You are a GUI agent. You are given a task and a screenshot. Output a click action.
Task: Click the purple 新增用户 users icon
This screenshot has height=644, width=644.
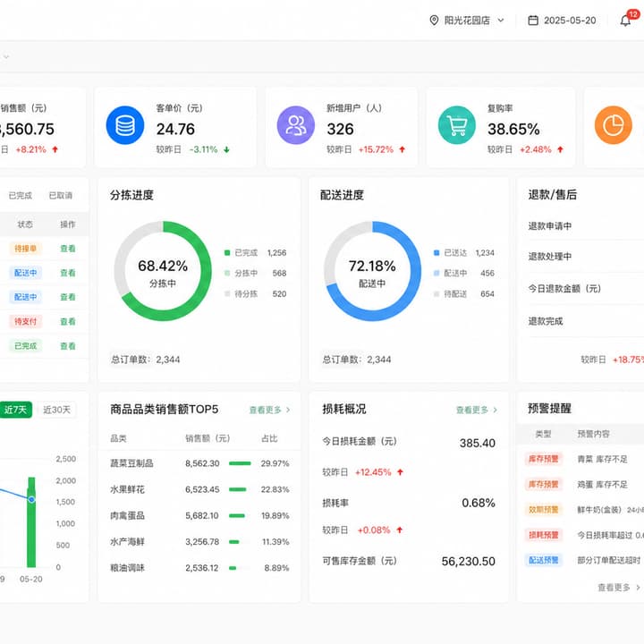tap(296, 125)
